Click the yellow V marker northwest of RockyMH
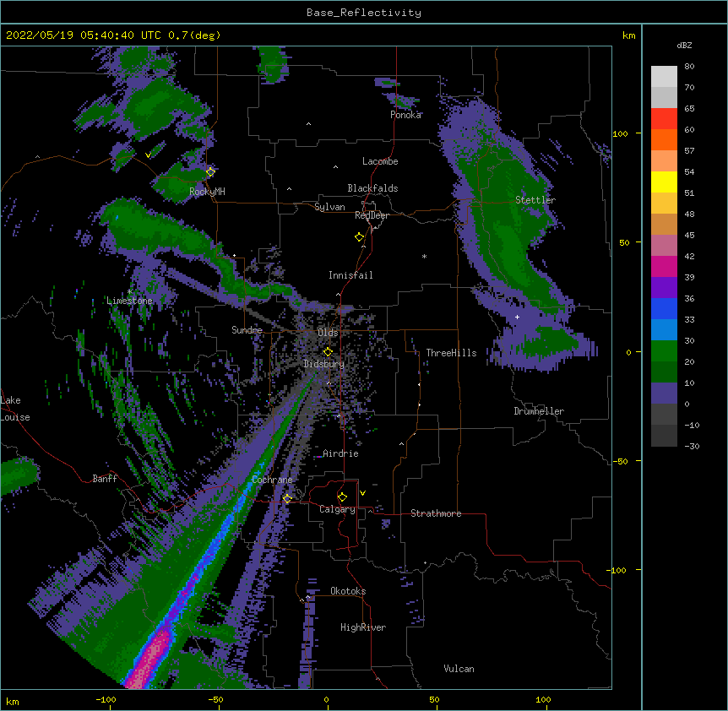 point(148,155)
